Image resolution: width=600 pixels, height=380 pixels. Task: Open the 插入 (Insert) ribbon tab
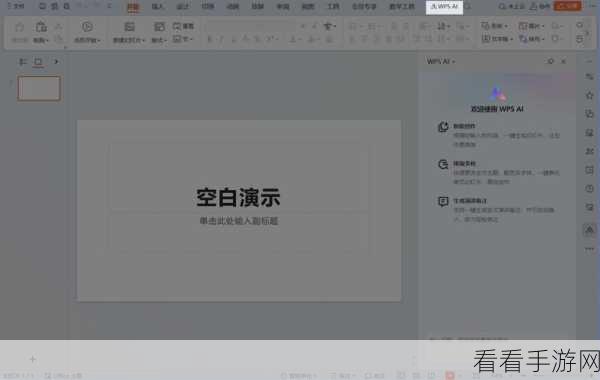click(158, 7)
